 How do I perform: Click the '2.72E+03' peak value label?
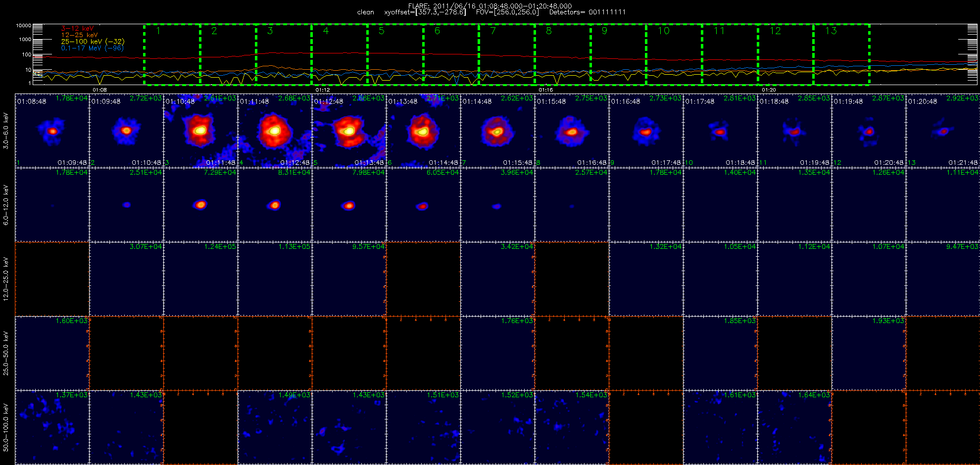pyautogui.click(x=146, y=98)
